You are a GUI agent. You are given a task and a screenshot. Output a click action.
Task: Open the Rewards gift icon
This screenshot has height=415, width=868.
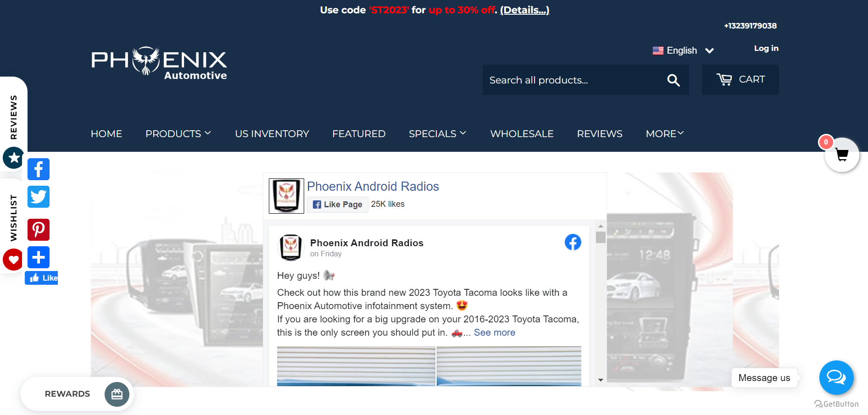(117, 394)
